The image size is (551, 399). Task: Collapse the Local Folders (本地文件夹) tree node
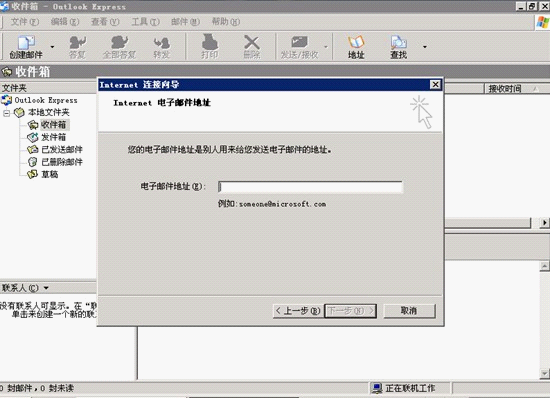click(6, 113)
